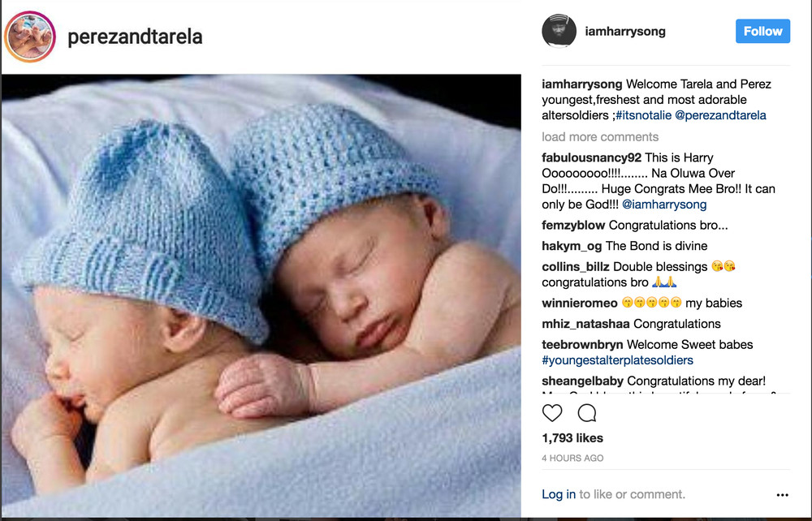Open the perezandtarela profile picture
The width and height of the screenshot is (812, 521).
[29, 37]
